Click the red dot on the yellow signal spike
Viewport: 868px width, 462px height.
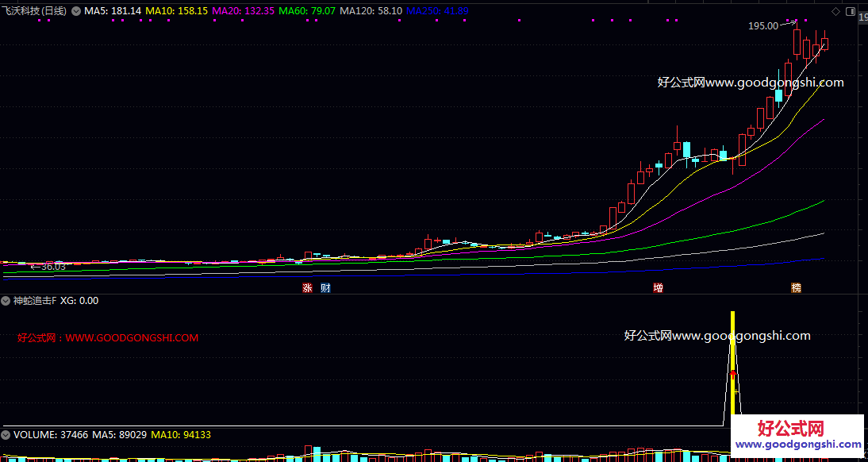coord(733,372)
